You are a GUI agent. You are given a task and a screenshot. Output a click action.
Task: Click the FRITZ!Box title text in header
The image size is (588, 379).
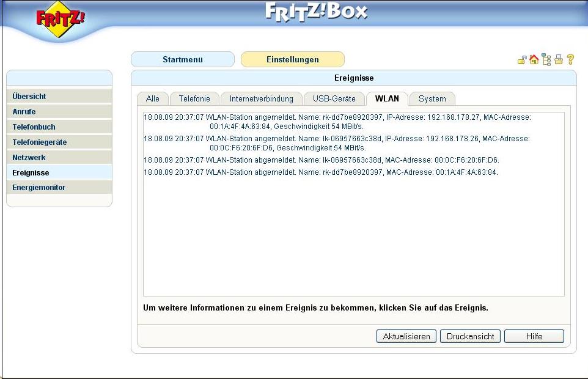click(316, 12)
